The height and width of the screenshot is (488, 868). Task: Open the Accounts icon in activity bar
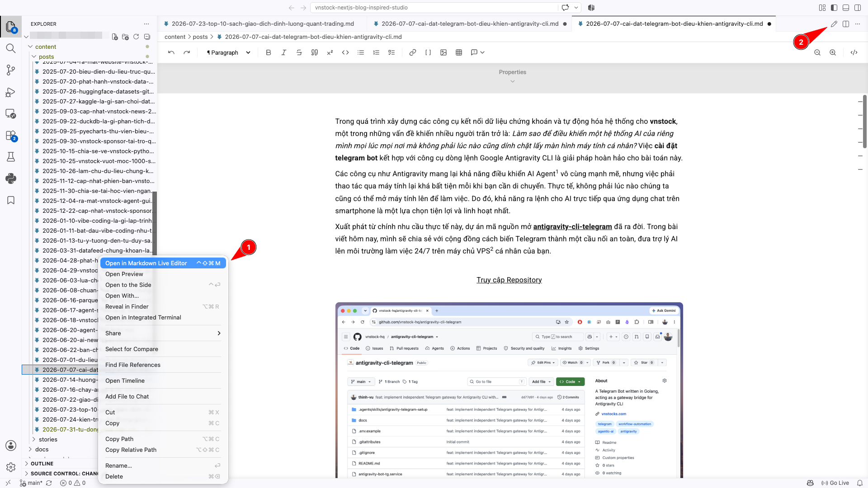point(11,446)
